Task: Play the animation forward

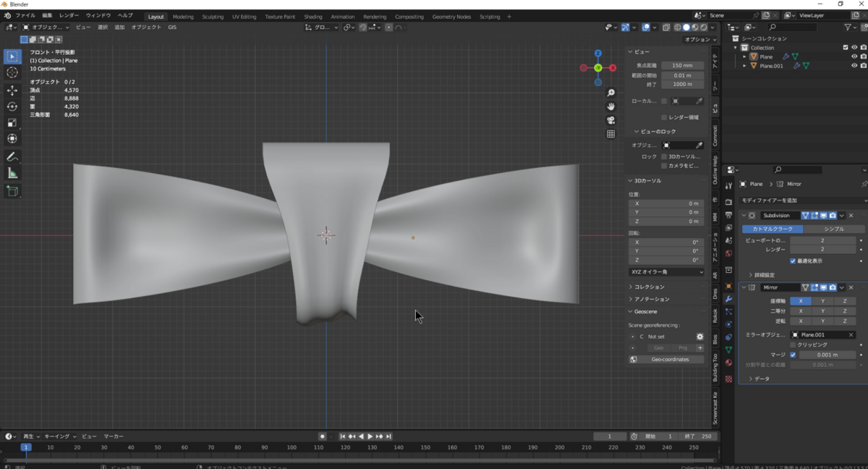Action: pos(370,436)
